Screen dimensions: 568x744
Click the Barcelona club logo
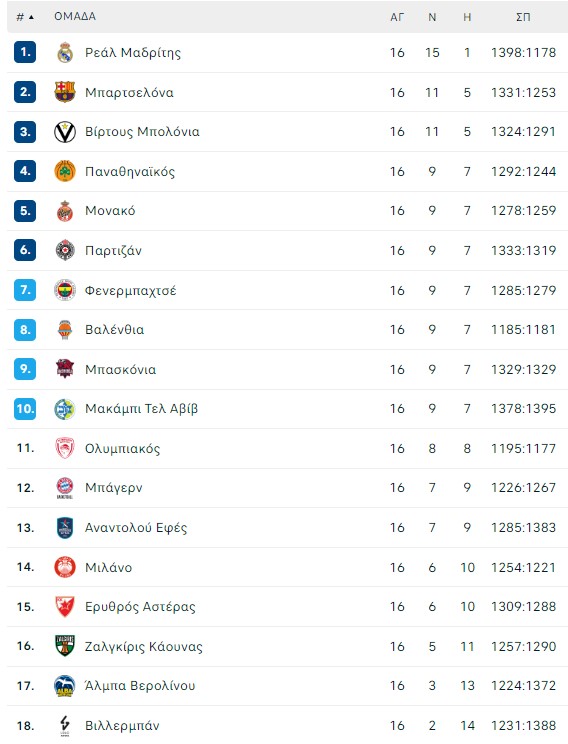point(65,92)
